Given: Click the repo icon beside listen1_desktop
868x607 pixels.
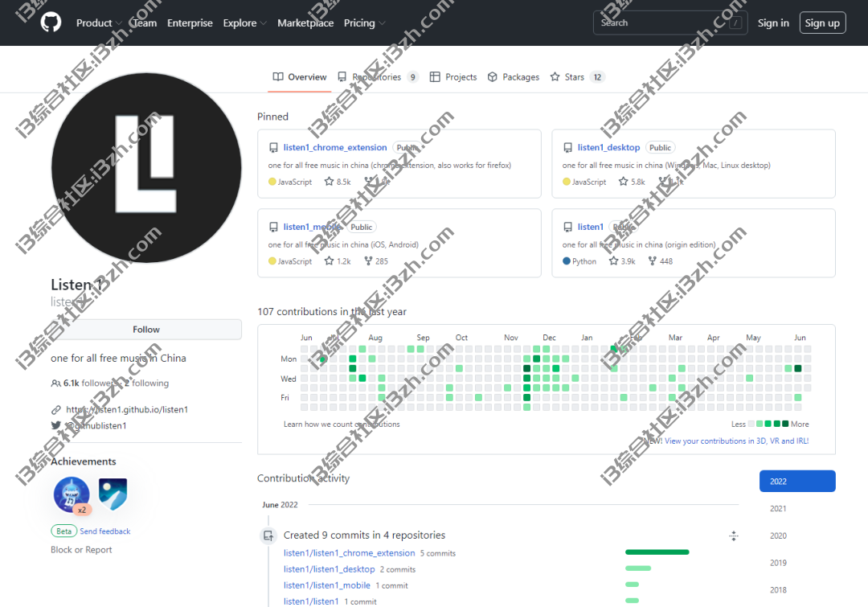Looking at the screenshot, I should click(x=567, y=148).
